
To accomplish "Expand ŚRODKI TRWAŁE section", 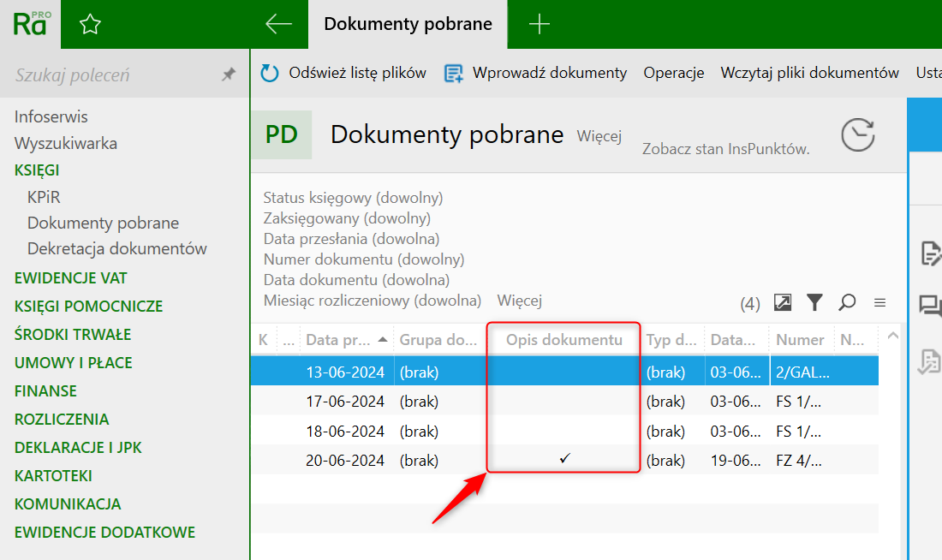I will click(x=73, y=335).
